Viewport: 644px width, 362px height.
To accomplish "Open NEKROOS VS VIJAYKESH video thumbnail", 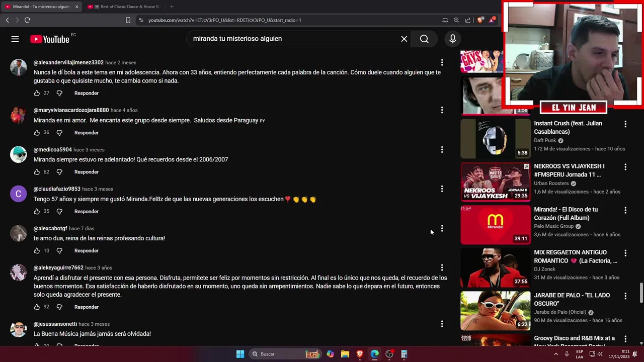I will pos(496,182).
